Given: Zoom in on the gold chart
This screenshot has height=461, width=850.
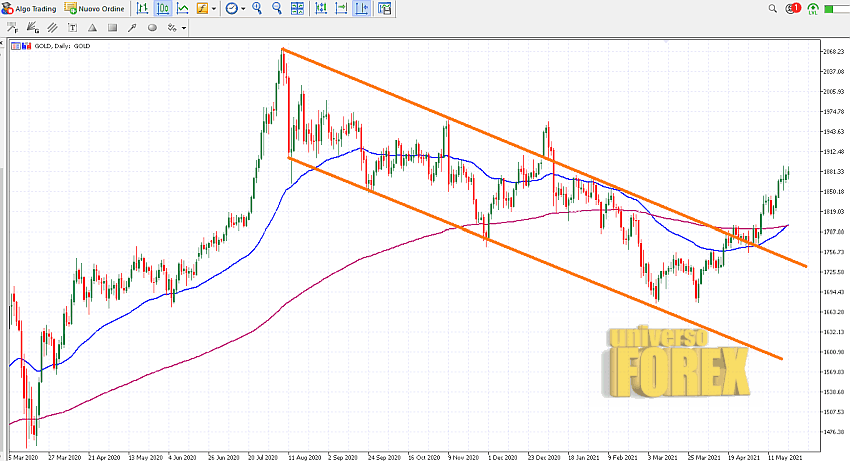Looking at the screenshot, I should point(257,8).
